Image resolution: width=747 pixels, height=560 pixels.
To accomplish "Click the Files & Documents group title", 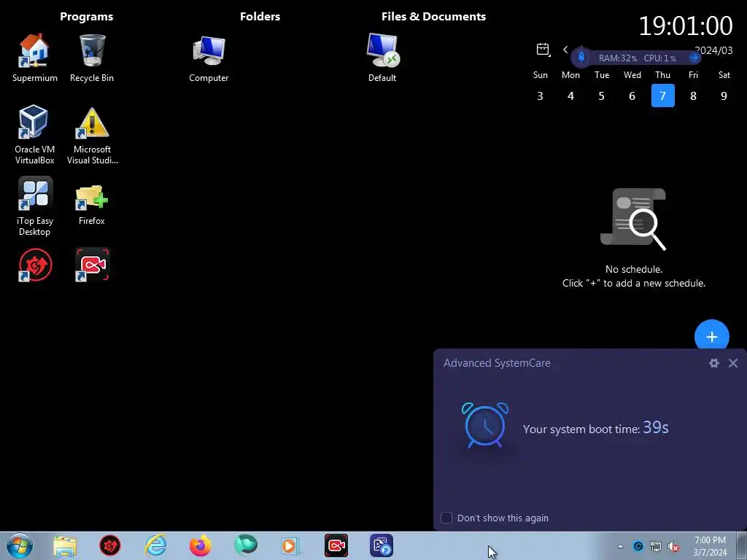I will tap(433, 16).
